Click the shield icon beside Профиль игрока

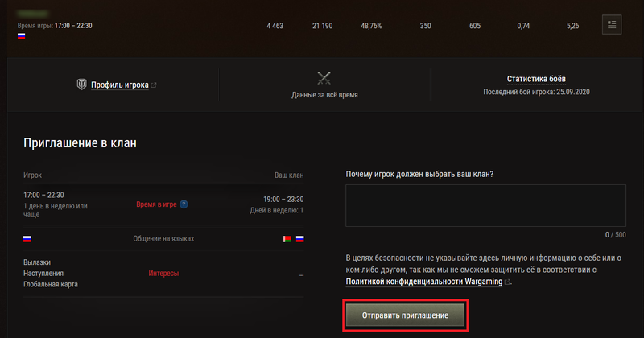pyautogui.click(x=80, y=84)
